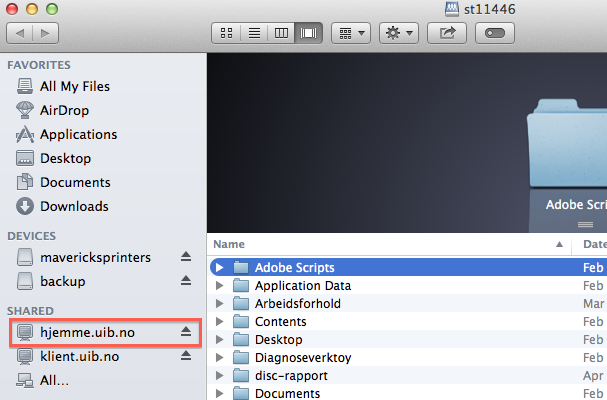
Task: Open klient.uib.no shared server
Action: point(79,356)
